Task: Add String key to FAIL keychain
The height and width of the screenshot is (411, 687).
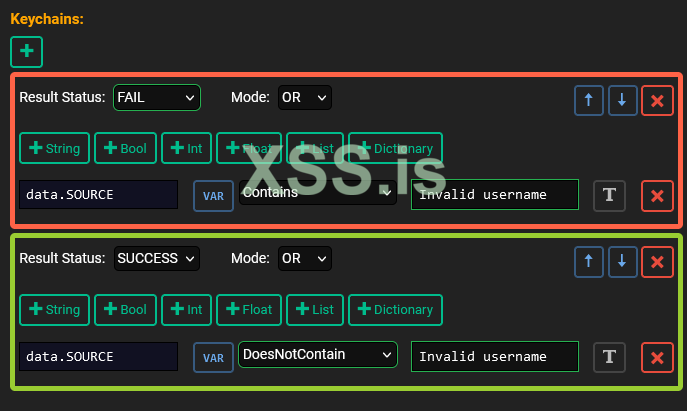Action: pos(54,148)
